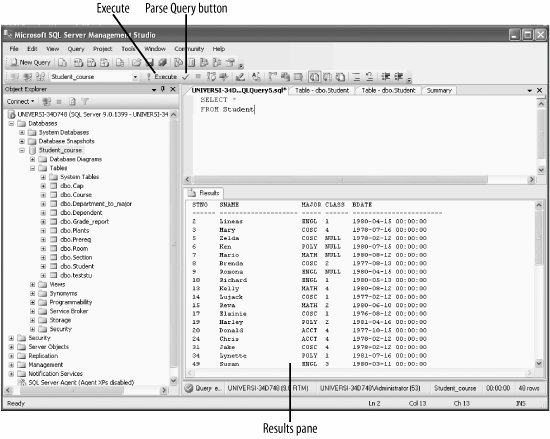Open Design Query in Editor icon

pyautogui.click(x=240, y=76)
